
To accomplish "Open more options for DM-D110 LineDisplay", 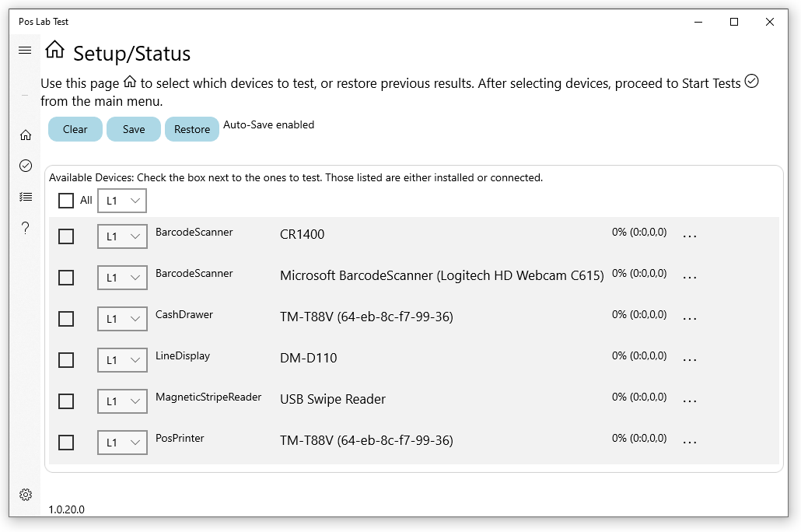I will tap(689, 359).
